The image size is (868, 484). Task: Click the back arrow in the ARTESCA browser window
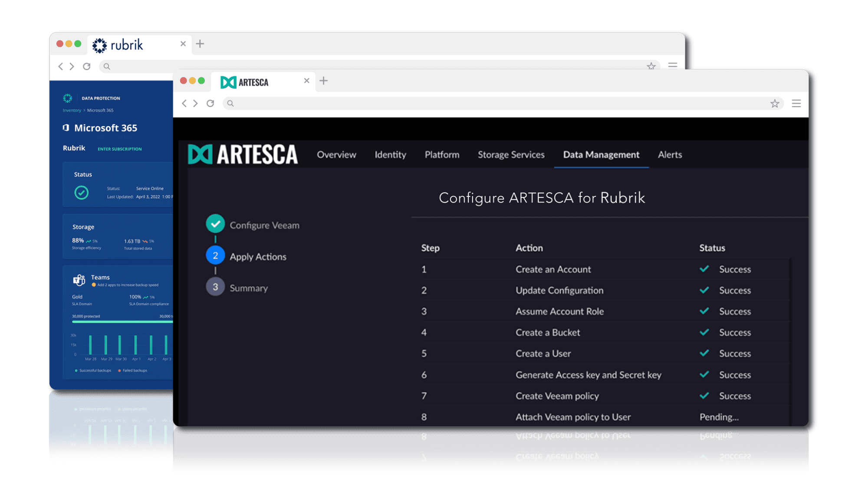[x=184, y=103]
